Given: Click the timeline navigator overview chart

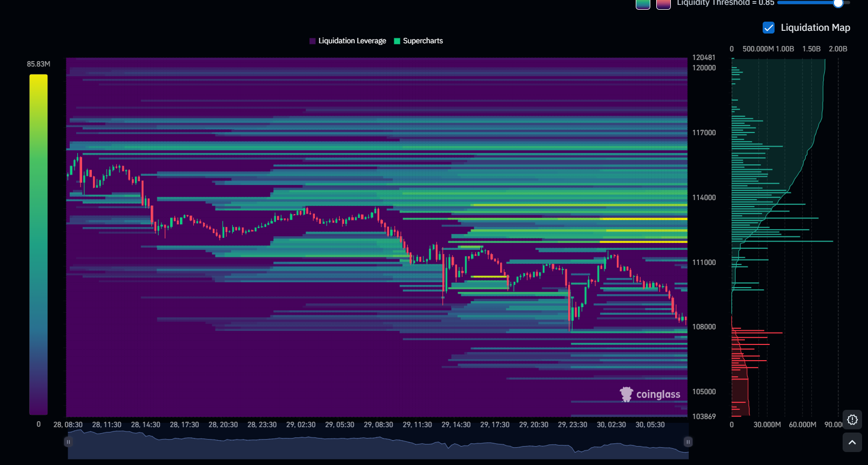Looking at the screenshot, I should point(378,444).
